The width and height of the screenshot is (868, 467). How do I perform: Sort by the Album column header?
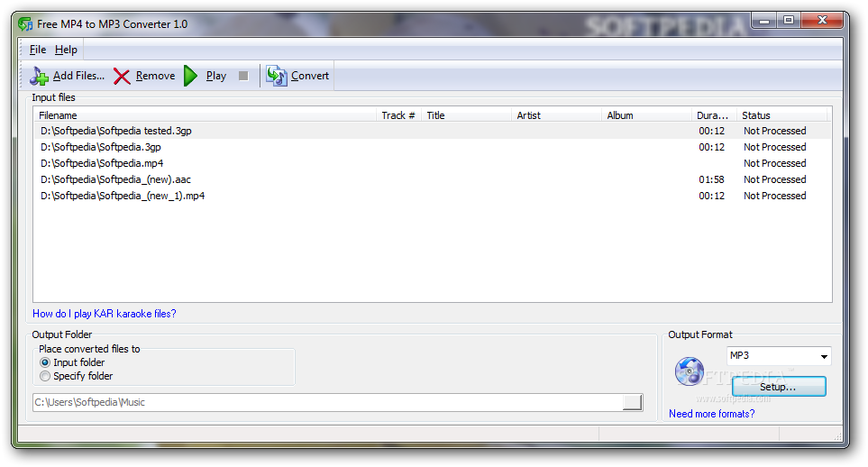(646, 115)
